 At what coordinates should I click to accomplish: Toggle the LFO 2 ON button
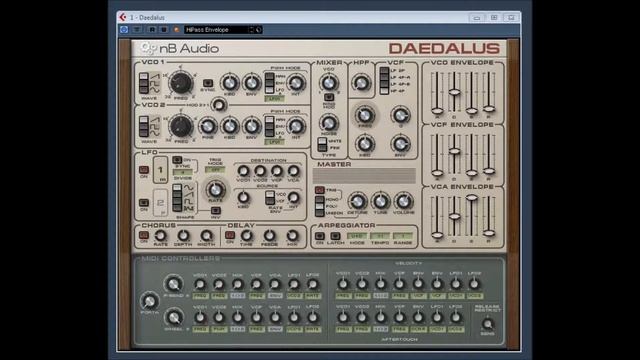point(144,202)
